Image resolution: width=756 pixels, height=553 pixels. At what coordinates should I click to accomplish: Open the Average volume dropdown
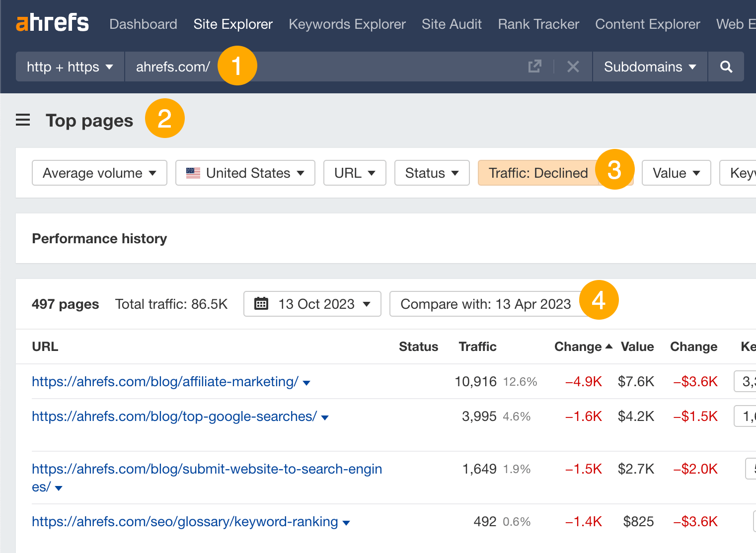click(99, 173)
